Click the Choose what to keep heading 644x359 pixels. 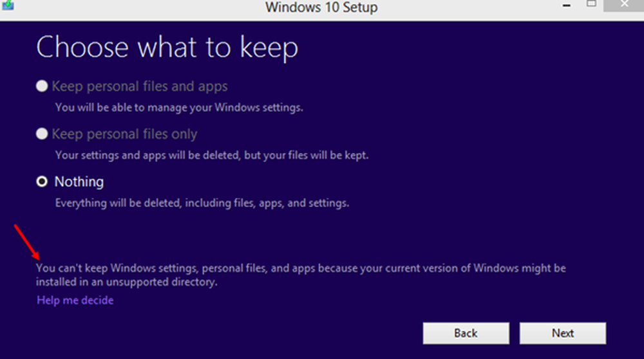167,47
